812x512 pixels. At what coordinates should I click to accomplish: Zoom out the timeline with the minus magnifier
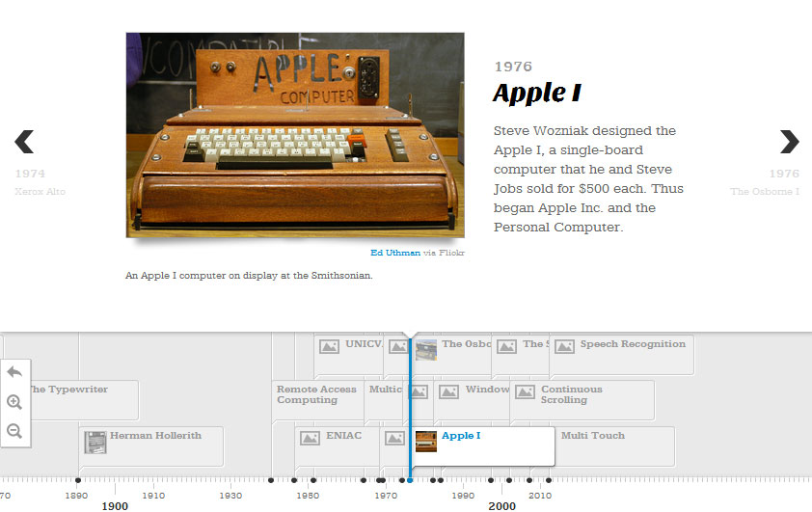click(14, 431)
